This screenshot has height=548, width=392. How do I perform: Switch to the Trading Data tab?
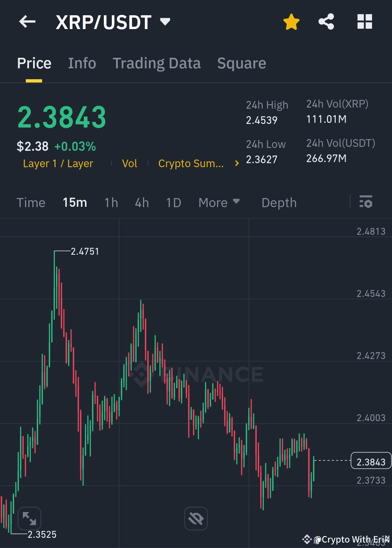pyautogui.click(x=157, y=63)
